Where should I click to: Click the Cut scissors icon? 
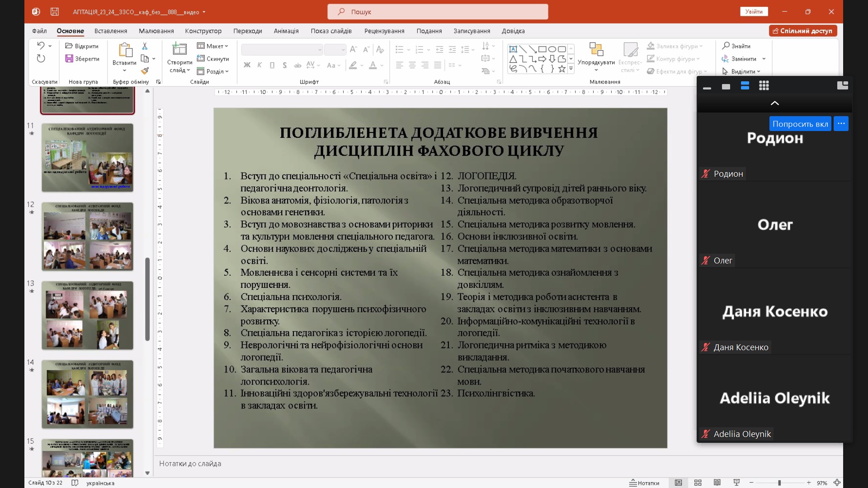coord(145,46)
